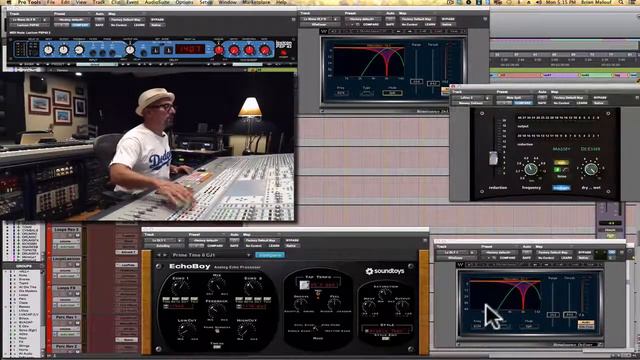
Task: Open the preset dropdown in top Renaissance DeEsser window
Action: (362, 19)
